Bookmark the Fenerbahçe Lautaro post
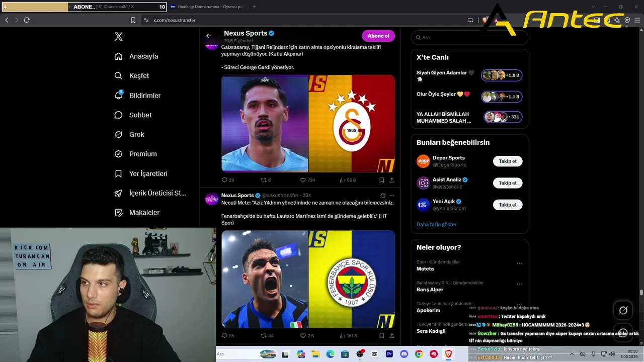This screenshot has width=644, height=362. (382, 335)
